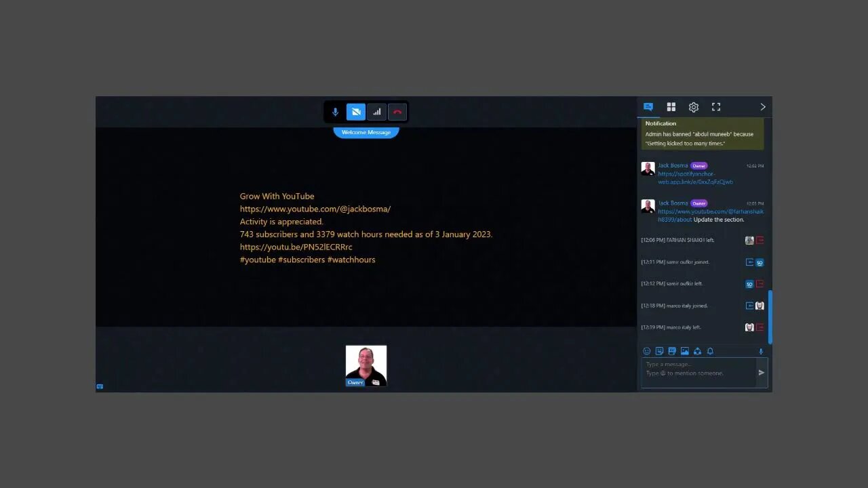
Task: Open the GIF picker
Action: click(x=672, y=351)
